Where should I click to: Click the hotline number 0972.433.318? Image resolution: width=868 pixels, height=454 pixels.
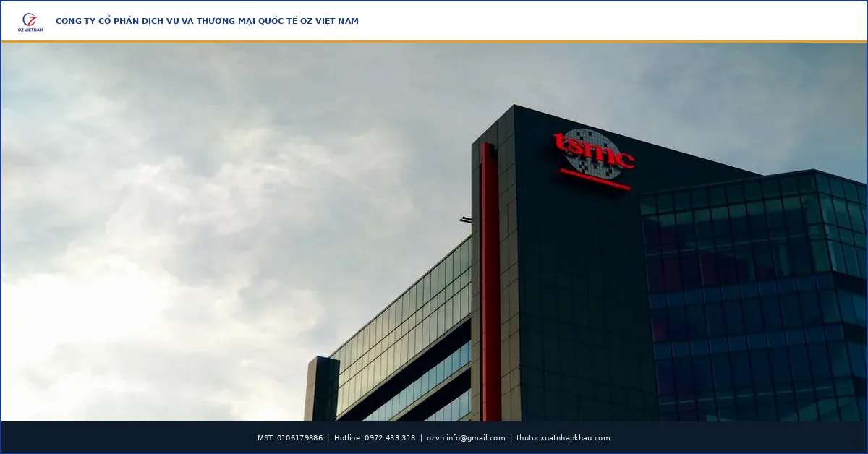pos(390,438)
